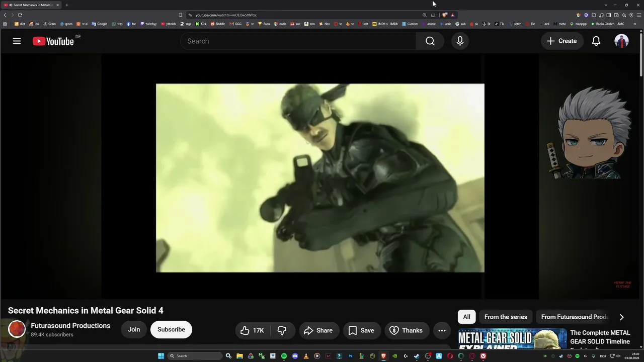Click the browser address bar URL
This screenshot has width=644, height=362.
[x=226, y=15]
